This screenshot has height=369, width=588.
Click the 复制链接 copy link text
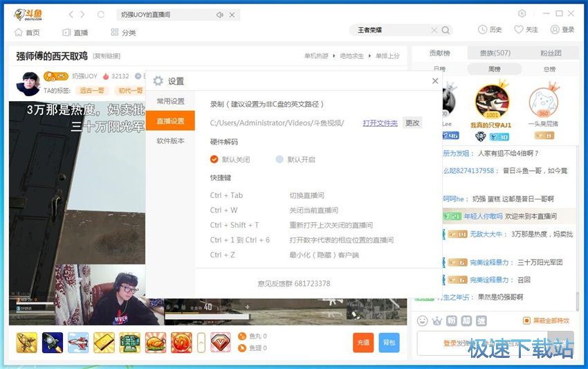[107, 56]
